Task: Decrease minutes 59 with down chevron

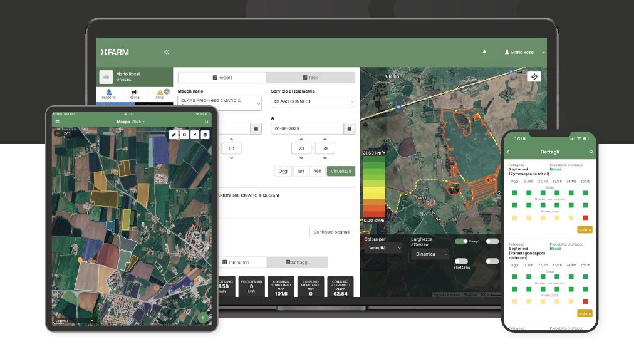Action: point(325,158)
